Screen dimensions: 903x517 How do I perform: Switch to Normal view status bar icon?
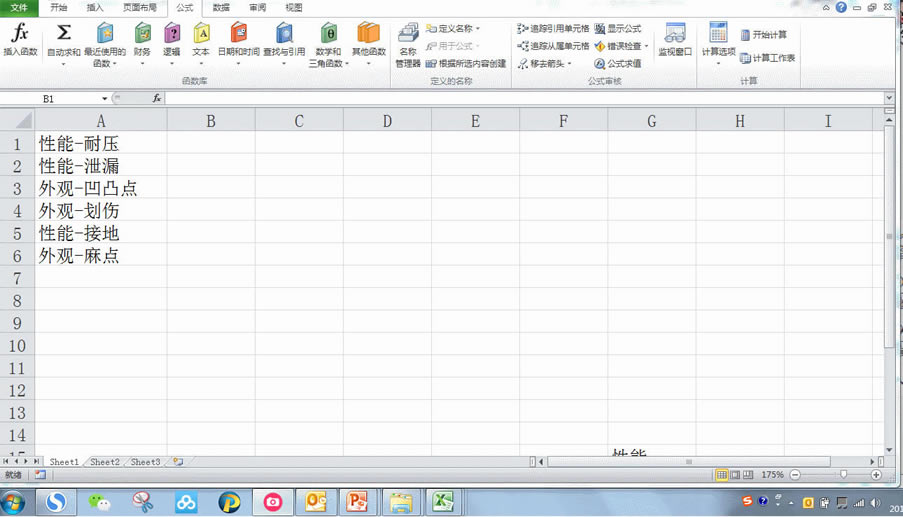722,475
